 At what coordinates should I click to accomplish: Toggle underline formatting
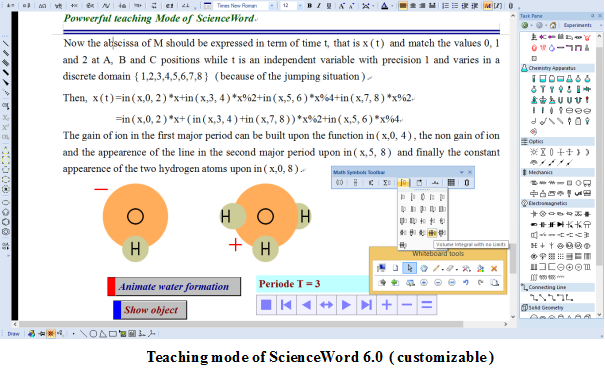pos(328,6)
